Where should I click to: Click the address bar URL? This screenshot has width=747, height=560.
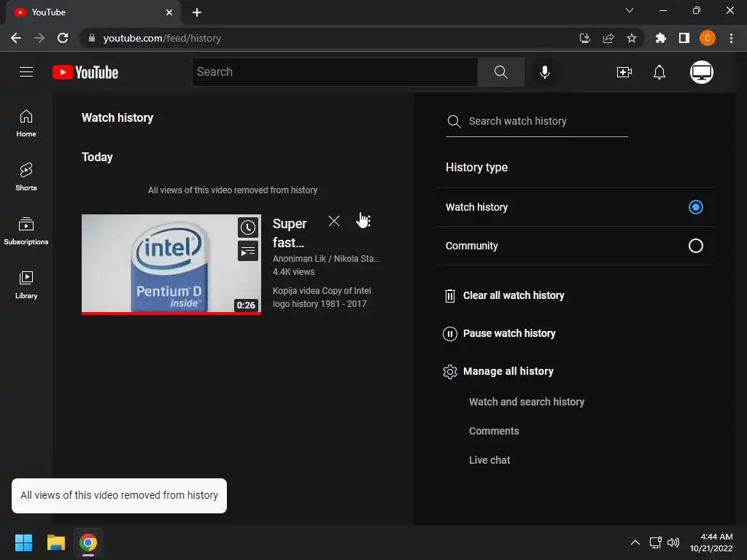click(x=162, y=38)
